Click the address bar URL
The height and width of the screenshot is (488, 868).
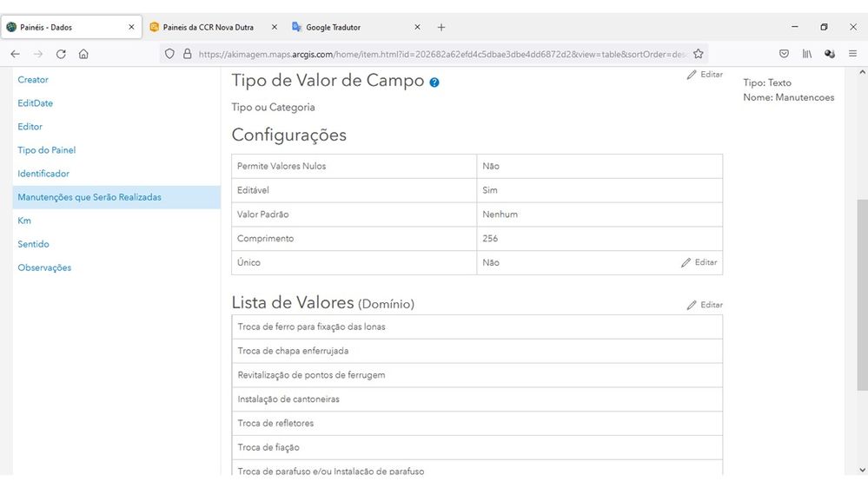pyautogui.click(x=434, y=54)
